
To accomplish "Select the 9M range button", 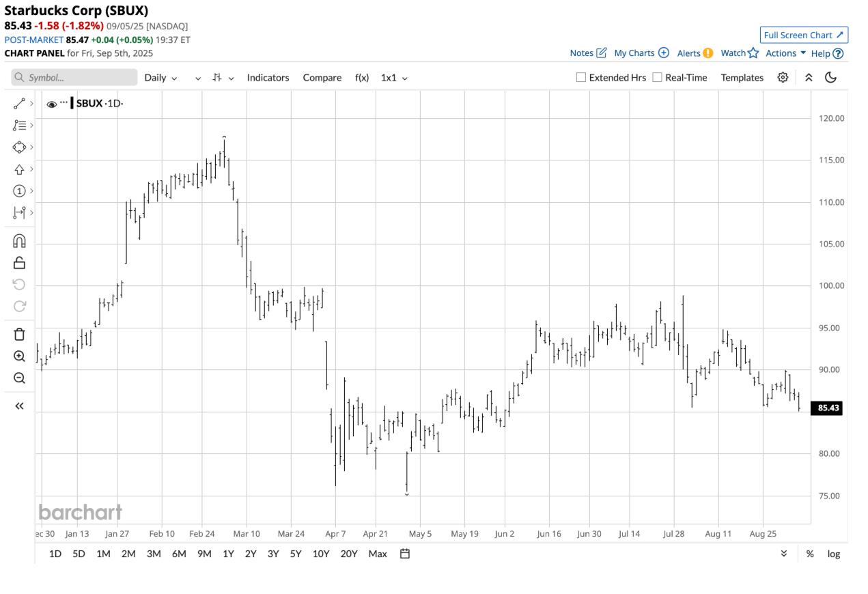I will pyautogui.click(x=204, y=554).
